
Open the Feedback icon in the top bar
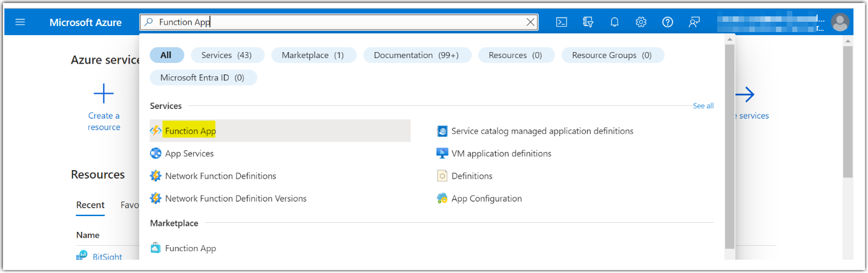pyautogui.click(x=694, y=22)
